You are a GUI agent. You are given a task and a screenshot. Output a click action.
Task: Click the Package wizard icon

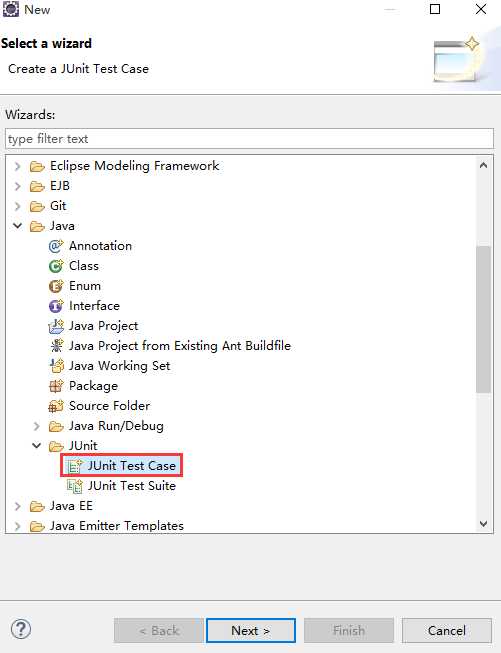(56, 386)
